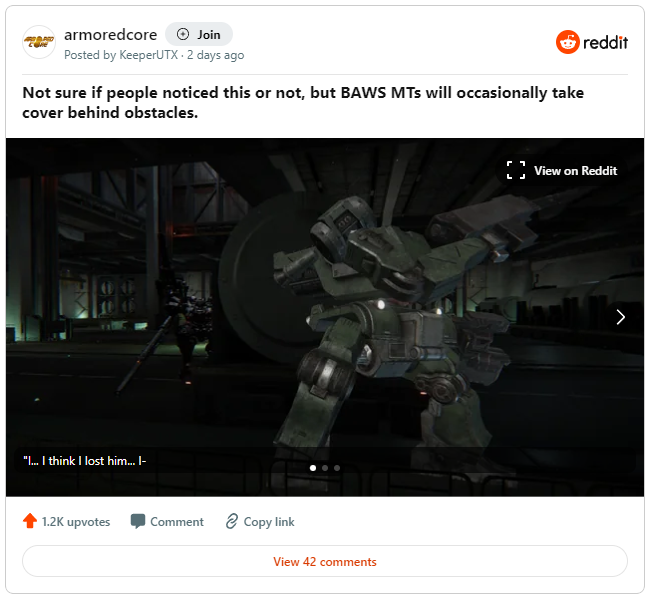Upvote the post with orange arrow
Image resolution: width=649 pixels, height=603 pixels.
pos(30,521)
